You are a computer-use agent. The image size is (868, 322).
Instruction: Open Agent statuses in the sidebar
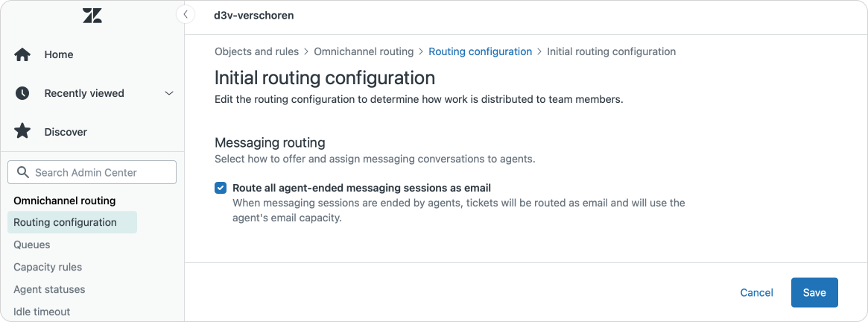click(49, 289)
